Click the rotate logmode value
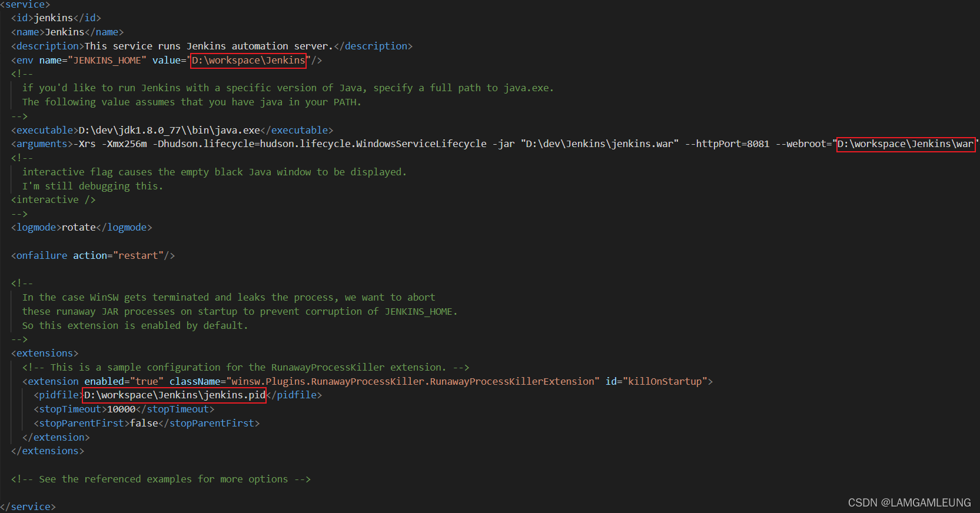Screen dimensions: 980x513 pos(79,228)
